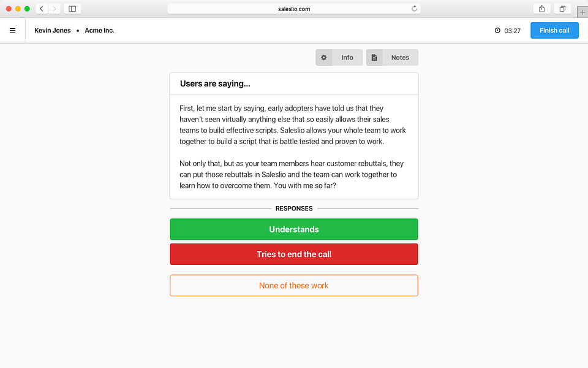Toggle the Safari sidebar button
The image size is (588, 368).
72,9
